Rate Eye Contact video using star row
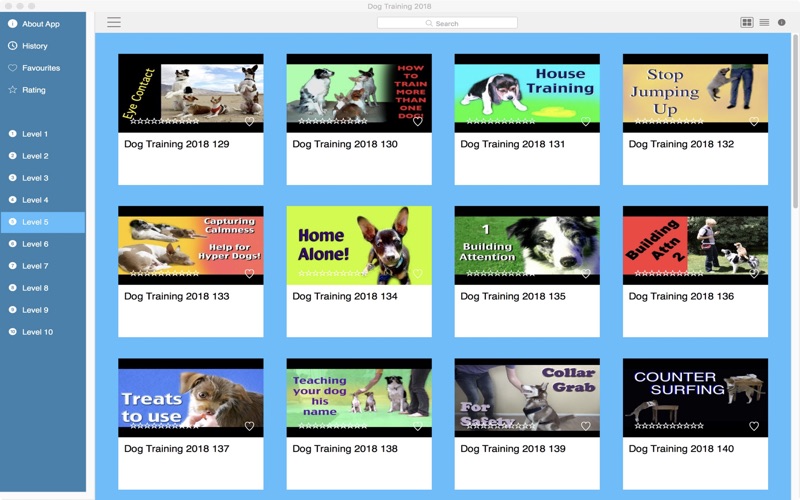Viewport: 800px width, 500px height. tap(165, 121)
